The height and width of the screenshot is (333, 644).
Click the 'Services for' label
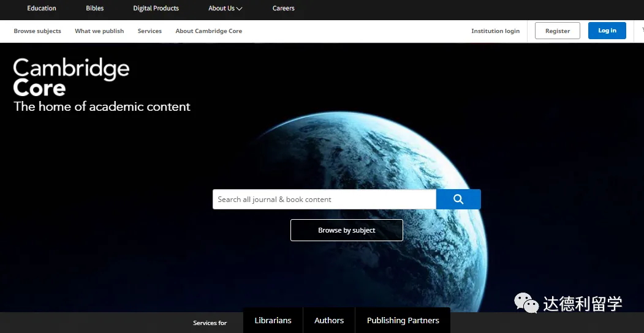210,323
